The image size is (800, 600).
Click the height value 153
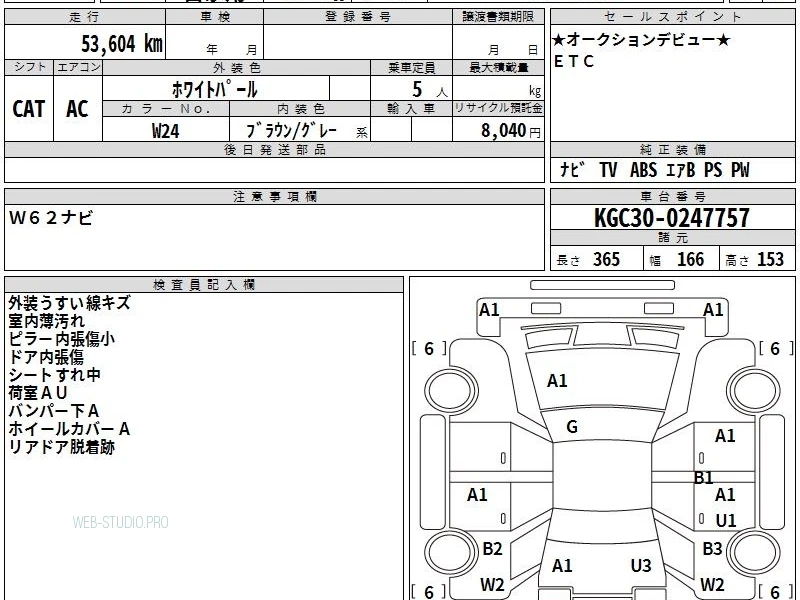[770, 260]
